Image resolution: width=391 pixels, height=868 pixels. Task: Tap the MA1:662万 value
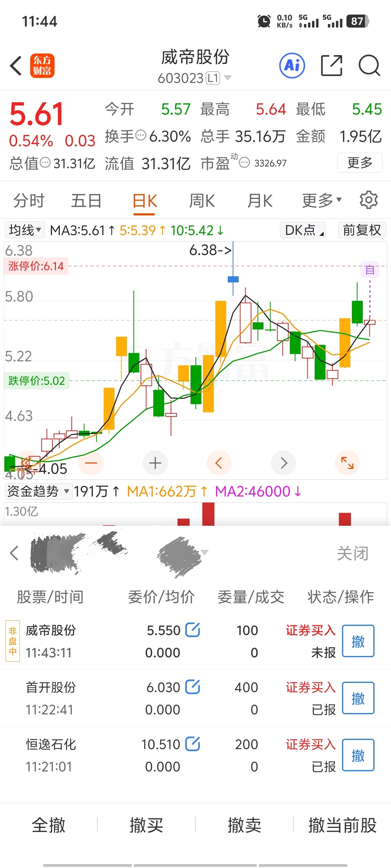167,491
